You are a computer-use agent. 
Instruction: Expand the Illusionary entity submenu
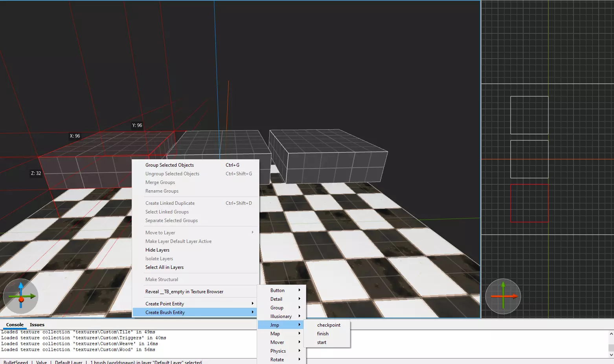pos(281,316)
